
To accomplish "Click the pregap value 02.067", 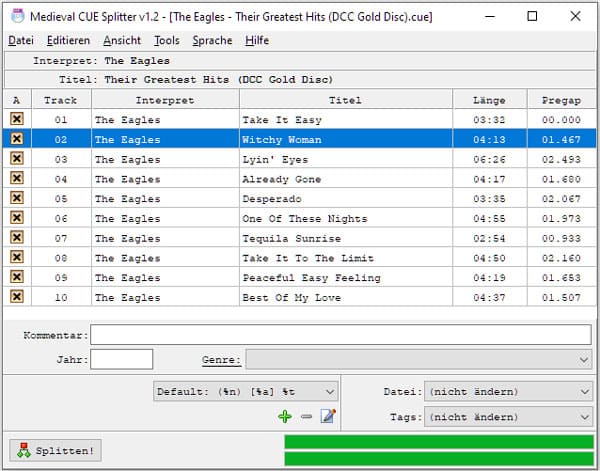I will click(x=561, y=199).
